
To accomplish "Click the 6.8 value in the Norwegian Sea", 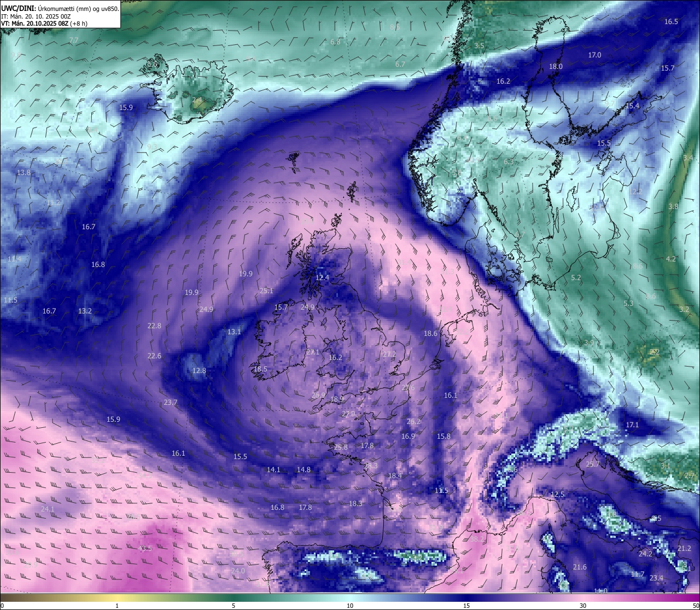I will (335, 42).
